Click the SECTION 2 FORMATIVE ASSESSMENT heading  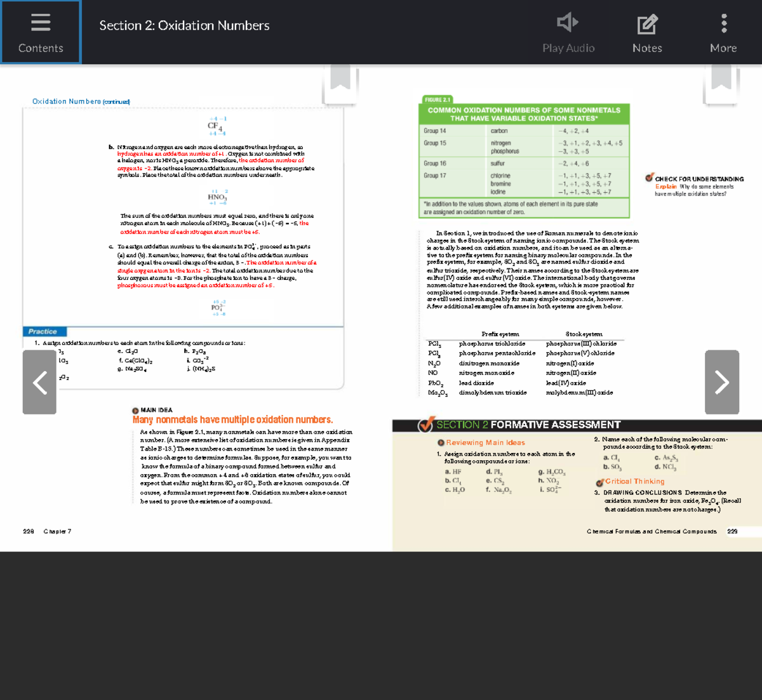[x=528, y=425]
